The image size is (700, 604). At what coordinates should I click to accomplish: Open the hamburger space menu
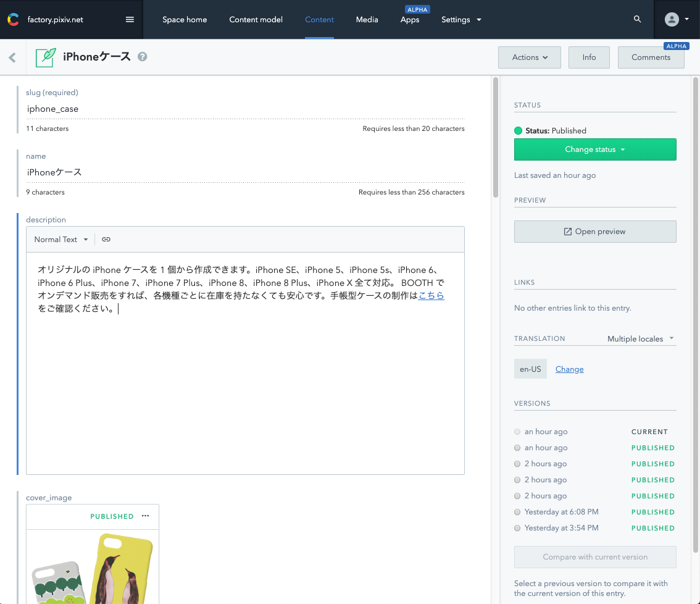point(130,19)
